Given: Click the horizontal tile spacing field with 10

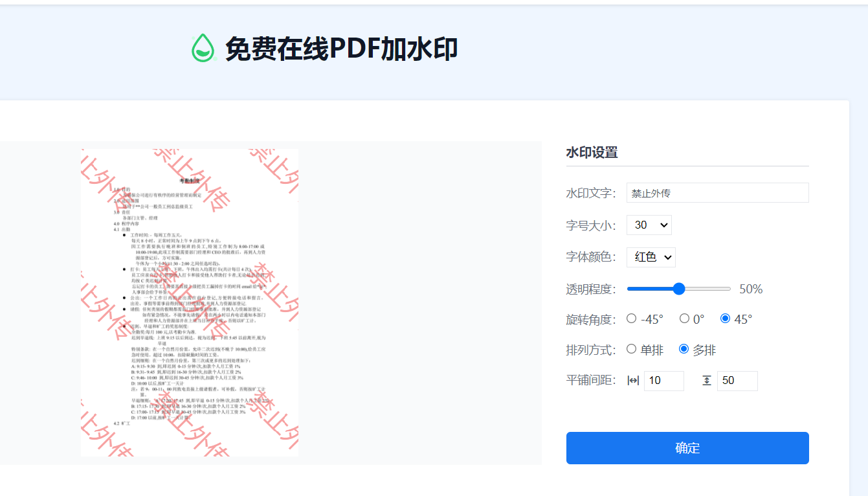Looking at the screenshot, I should click(x=664, y=381).
